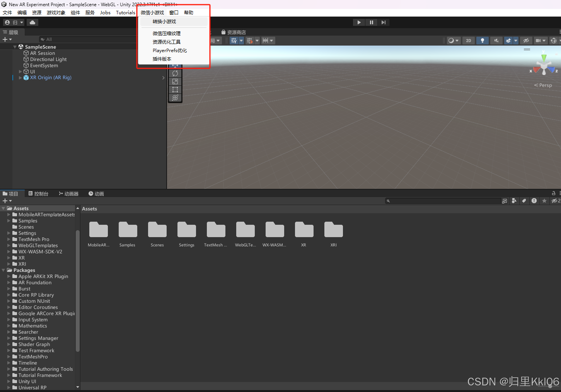Click the Pause button
The height and width of the screenshot is (392, 561).
pos(371,22)
